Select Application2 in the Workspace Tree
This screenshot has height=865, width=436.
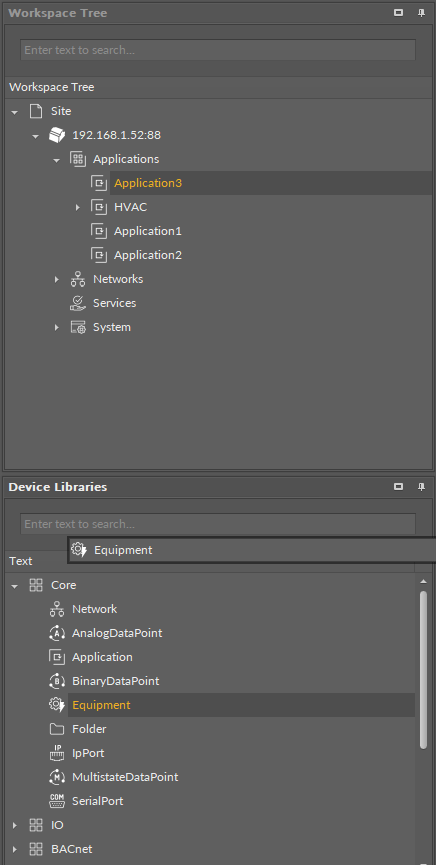pyautogui.click(x=148, y=255)
